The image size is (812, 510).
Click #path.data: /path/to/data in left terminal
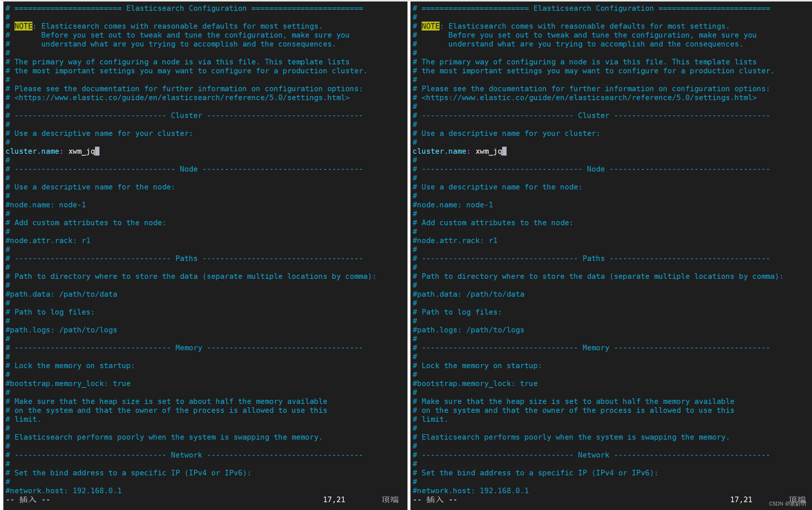point(61,294)
